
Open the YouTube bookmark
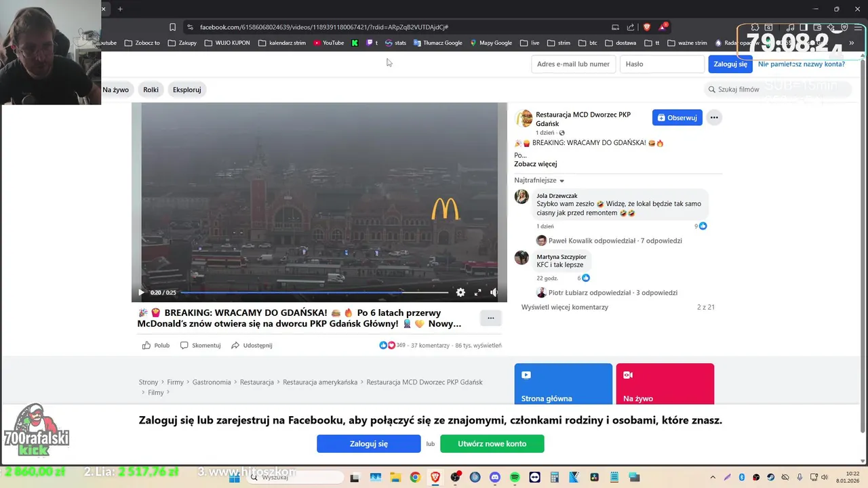pos(328,43)
